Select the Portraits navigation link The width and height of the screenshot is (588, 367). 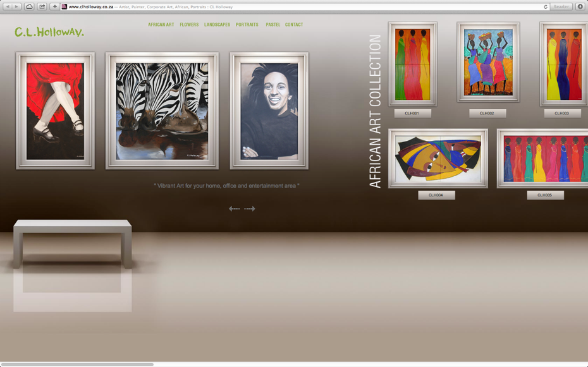[x=247, y=25]
